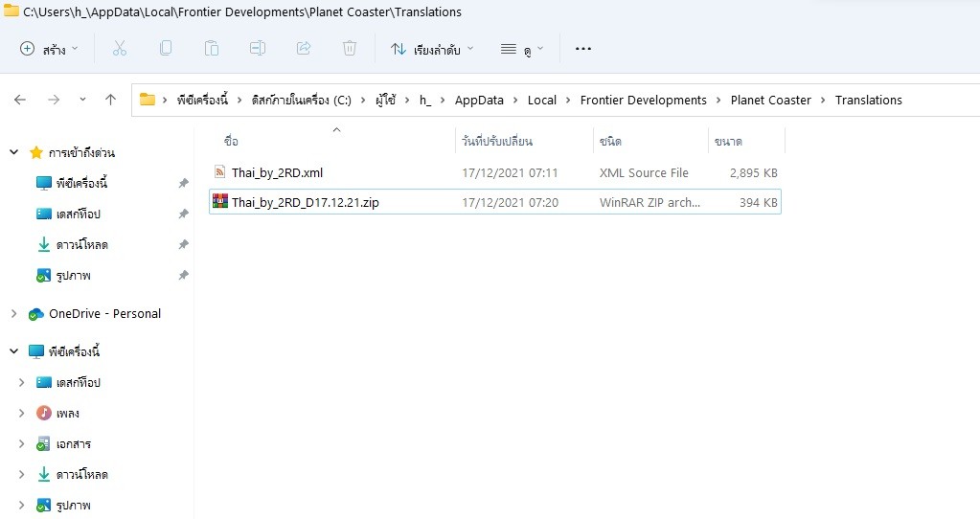
Task: Select เพลง music folder in sidebar
Action: click(x=57, y=413)
